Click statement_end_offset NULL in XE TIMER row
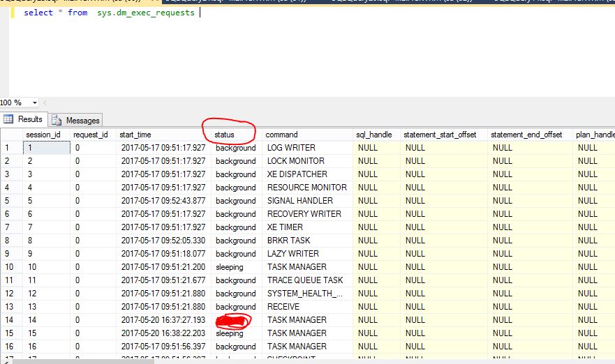Image resolution: width=615 pixels, height=364 pixels. (530, 227)
